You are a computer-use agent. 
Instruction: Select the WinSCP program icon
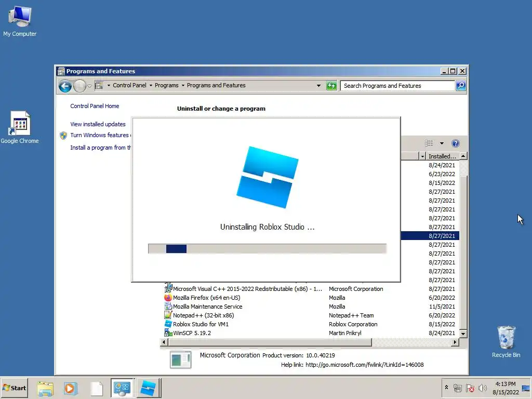168,333
